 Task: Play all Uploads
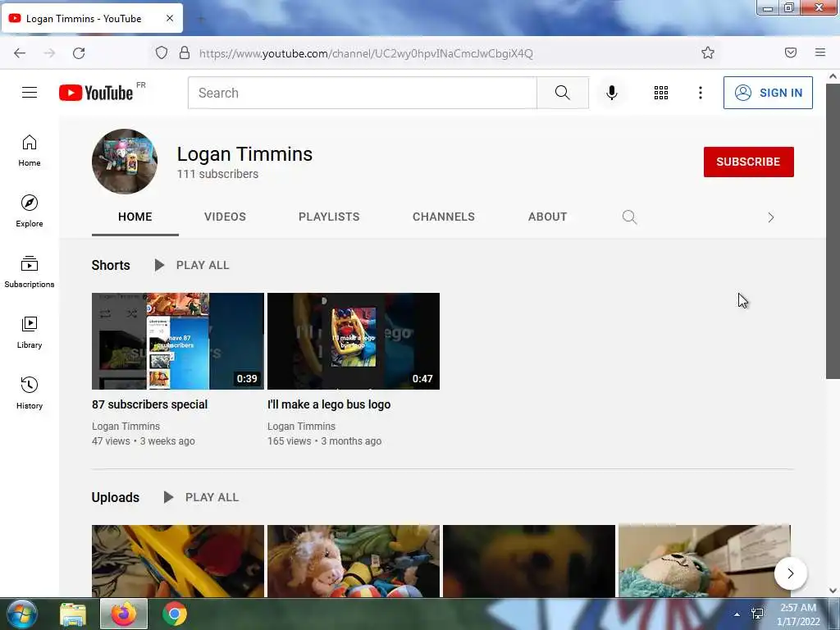click(202, 497)
